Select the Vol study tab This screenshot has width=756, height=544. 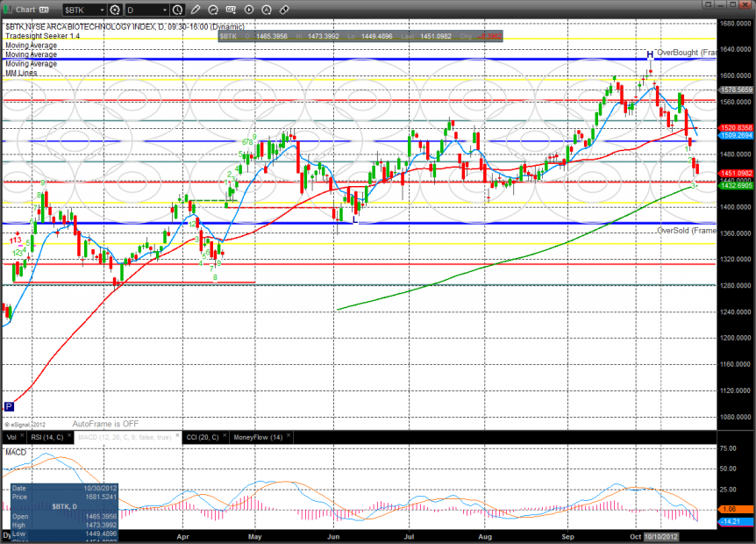pyautogui.click(x=11, y=437)
